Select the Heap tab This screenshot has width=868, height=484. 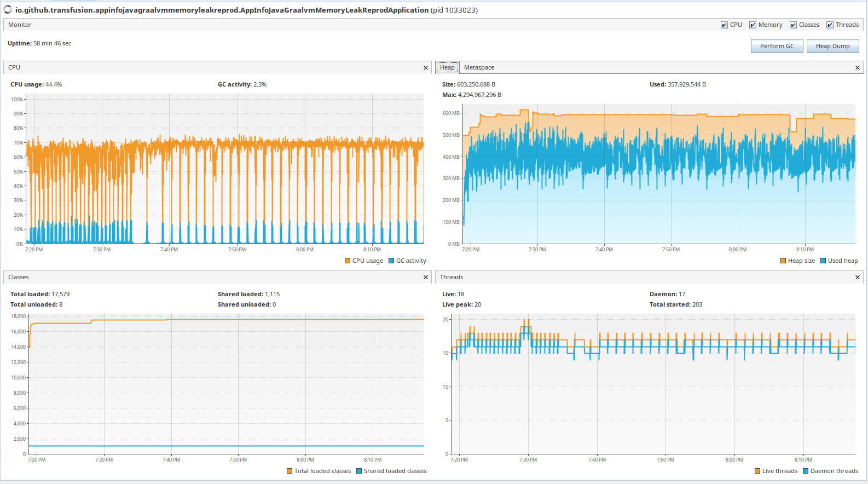pos(447,67)
